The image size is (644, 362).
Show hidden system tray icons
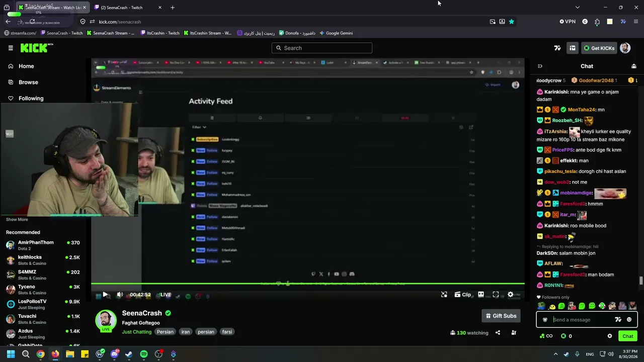[x=555, y=354]
